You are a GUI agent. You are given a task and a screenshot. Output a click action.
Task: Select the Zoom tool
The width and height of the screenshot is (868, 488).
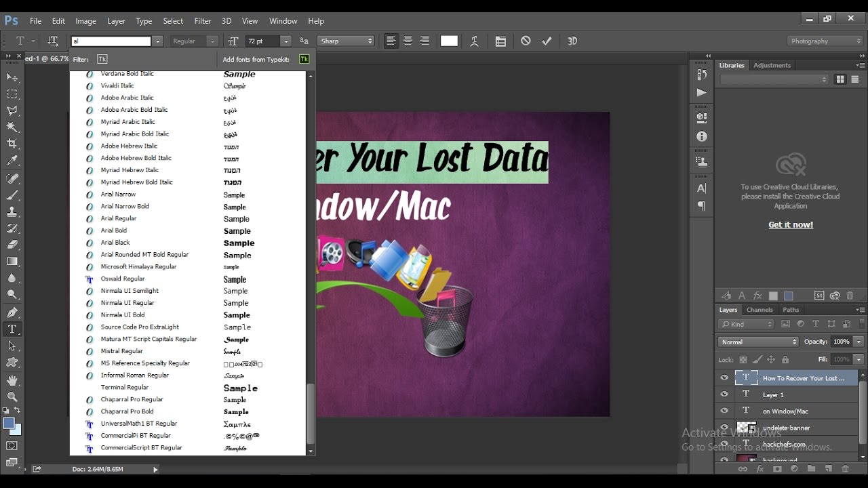tap(12, 397)
